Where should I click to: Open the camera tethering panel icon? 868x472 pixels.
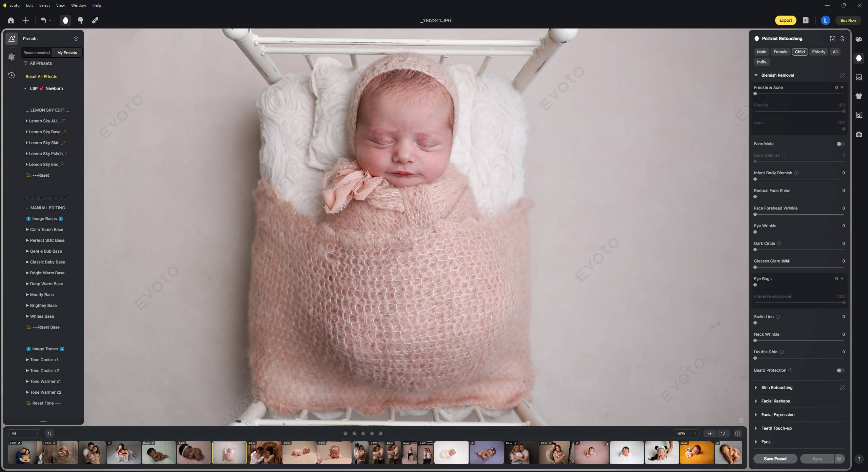pos(859,135)
